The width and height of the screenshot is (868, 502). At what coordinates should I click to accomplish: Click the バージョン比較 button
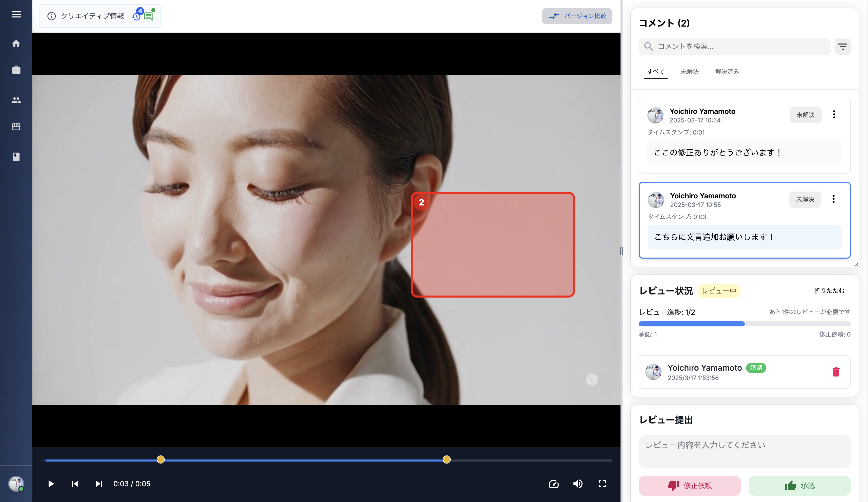(577, 16)
